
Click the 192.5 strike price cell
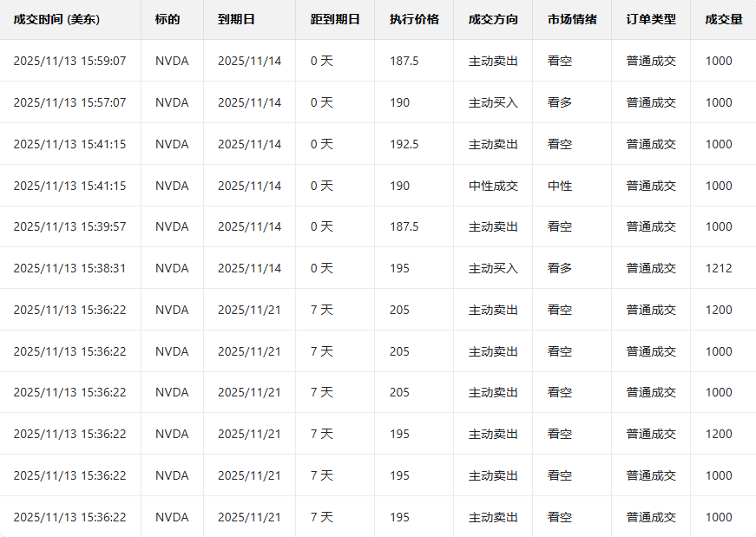tap(404, 144)
